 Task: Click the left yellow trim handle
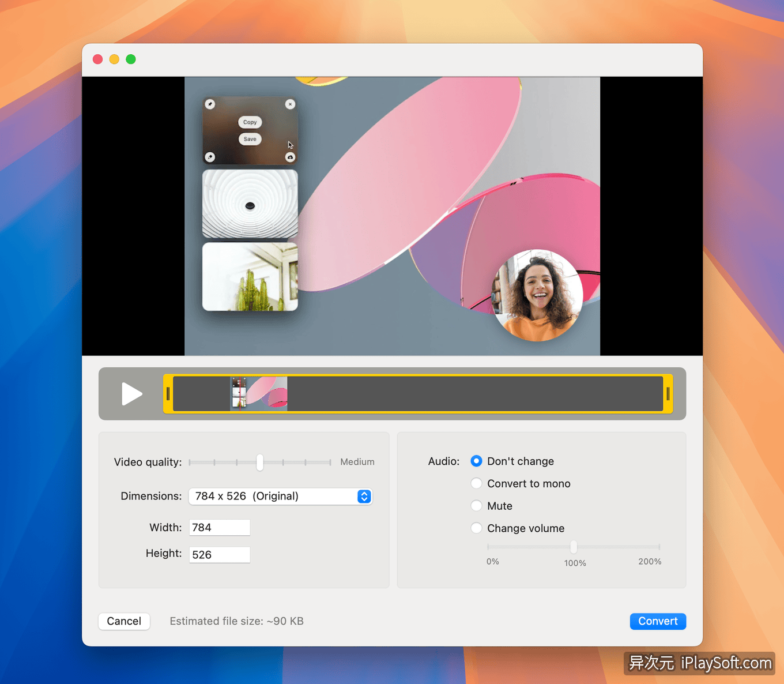click(168, 394)
